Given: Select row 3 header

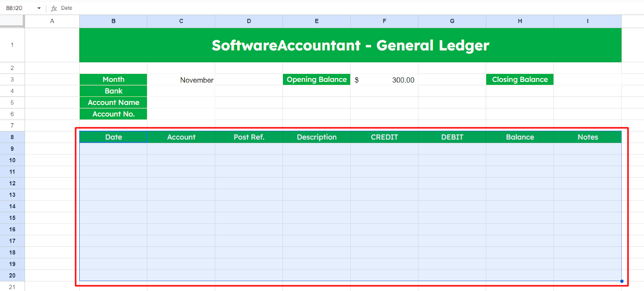Looking at the screenshot, I should (x=12, y=80).
